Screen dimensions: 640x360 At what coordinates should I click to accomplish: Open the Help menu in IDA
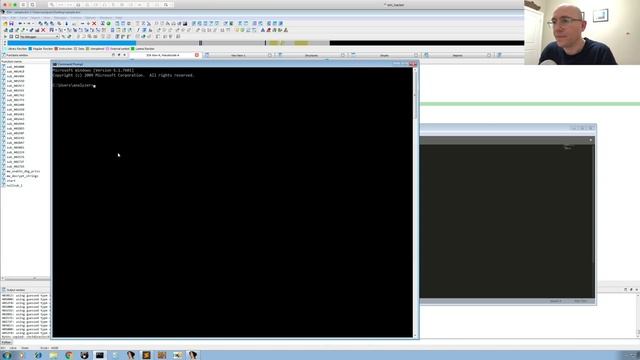119,18
